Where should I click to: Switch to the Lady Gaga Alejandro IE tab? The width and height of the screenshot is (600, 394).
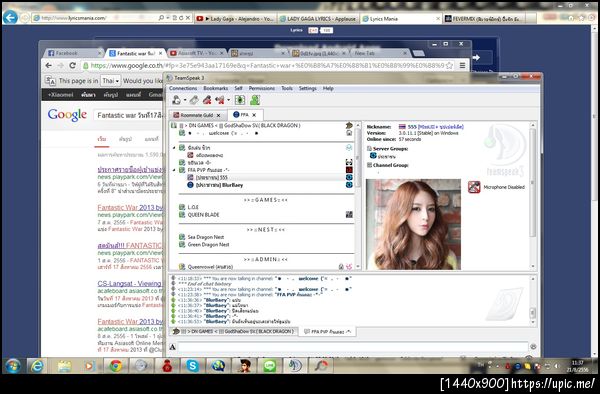(235, 18)
